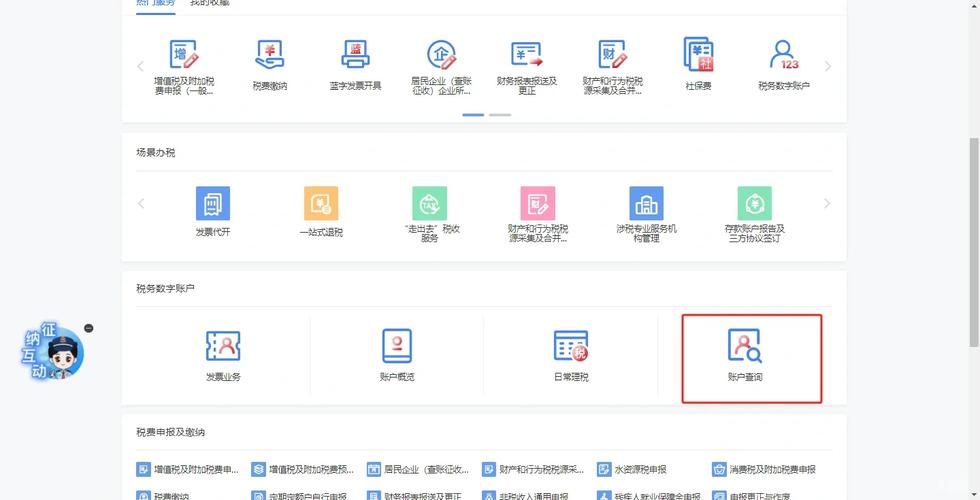
Task: Open 账户概览 in 税务数字账户
Action: (x=398, y=356)
